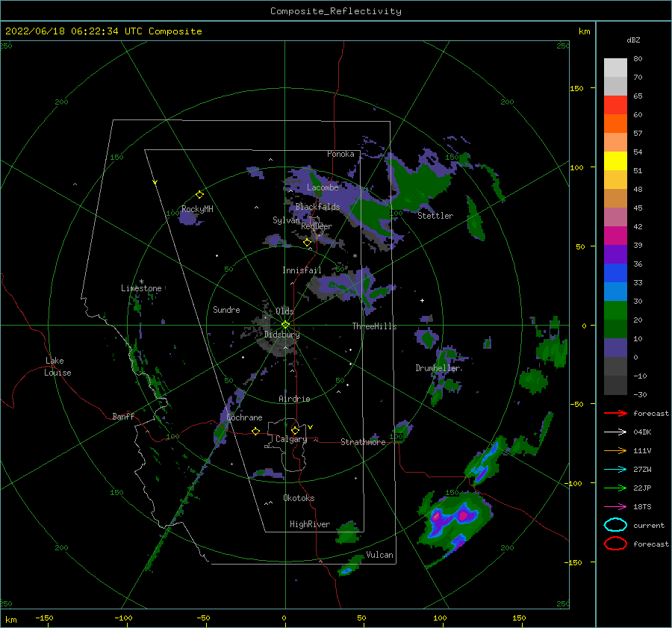Click the HighRiver label
The image size is (672, 628).
(x=310, y=524)
